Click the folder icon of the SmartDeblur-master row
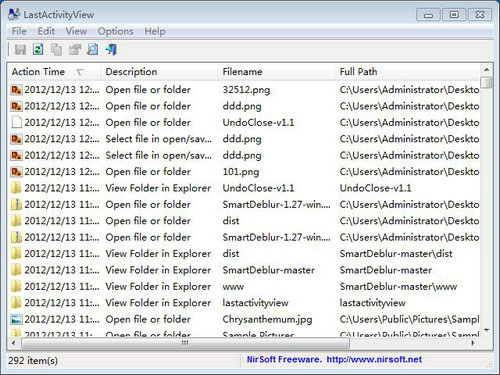 pyautogui.click(x=16, y=270)
